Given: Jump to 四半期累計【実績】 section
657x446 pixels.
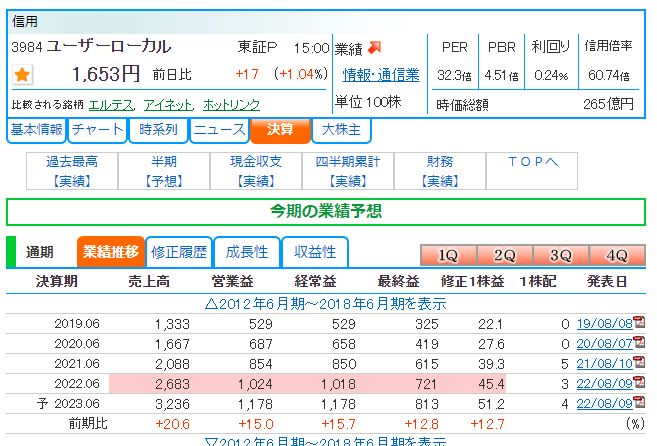Looking at the screenshot, I should tap(348, 171).
